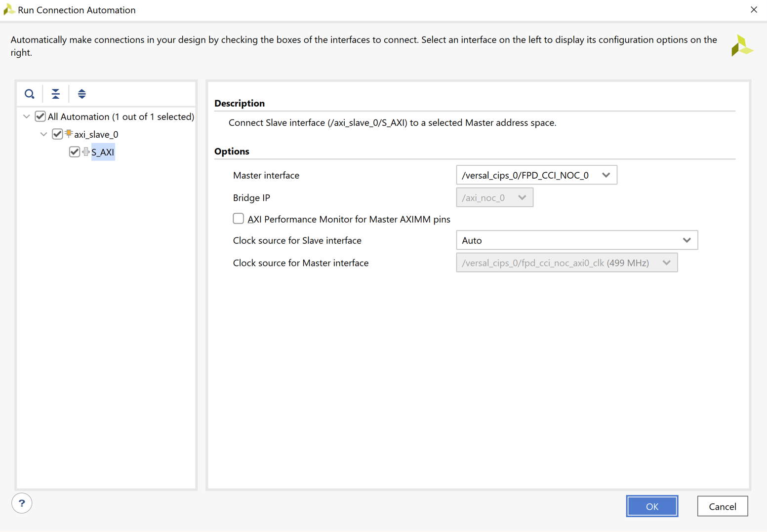The height and width of the screenshot is (532, 767).
Task: Collapse the axi_slave_0 tree node
Action: click(44, 134)
